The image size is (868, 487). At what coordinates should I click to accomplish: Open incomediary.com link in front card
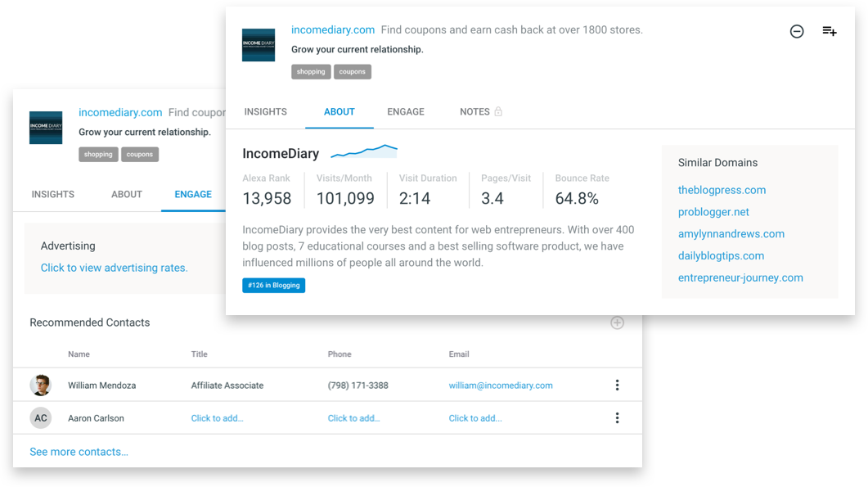pos(333,30)
